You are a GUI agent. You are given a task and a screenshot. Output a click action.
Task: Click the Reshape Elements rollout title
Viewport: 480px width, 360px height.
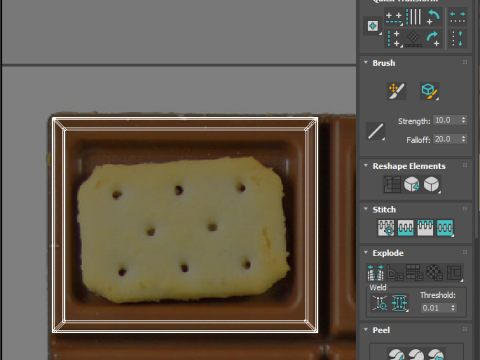pos(409,166)
